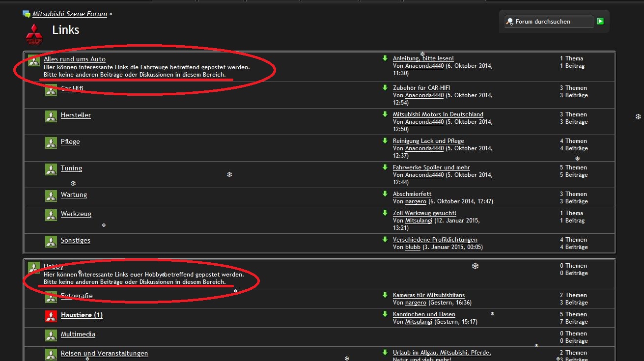Click the forum icon next to Hersteller

51,116
